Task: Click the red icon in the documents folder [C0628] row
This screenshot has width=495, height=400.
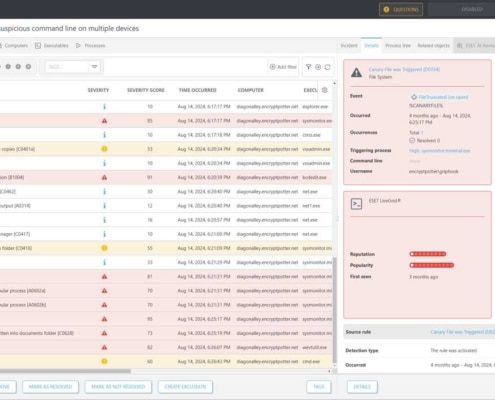Action: (104, 333)
